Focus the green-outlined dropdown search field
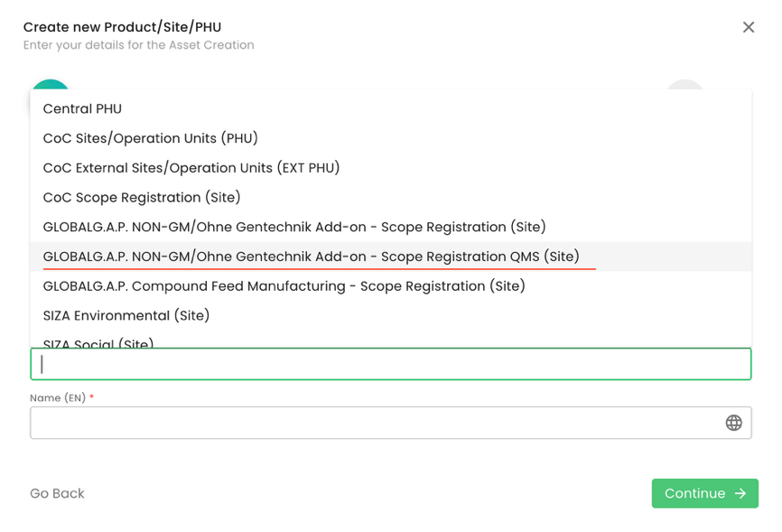The image size is (782, 532). point(390,364)
